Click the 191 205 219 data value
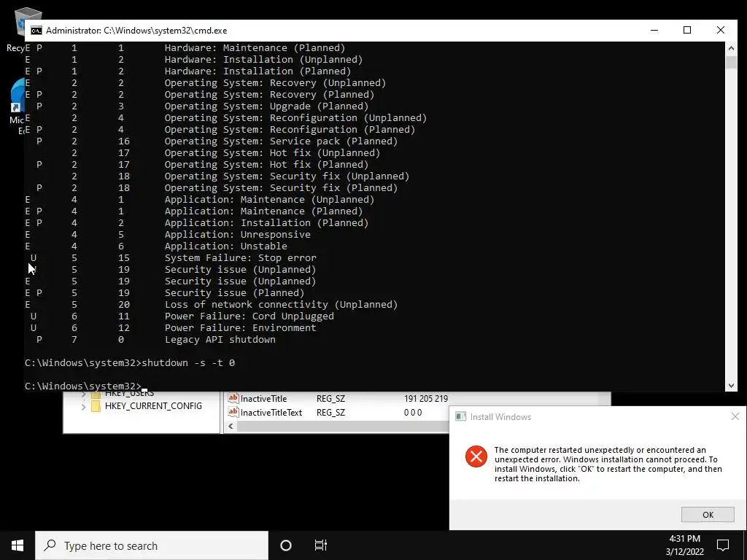The height and width of the screenshot is (560, 747). (426, 399)
